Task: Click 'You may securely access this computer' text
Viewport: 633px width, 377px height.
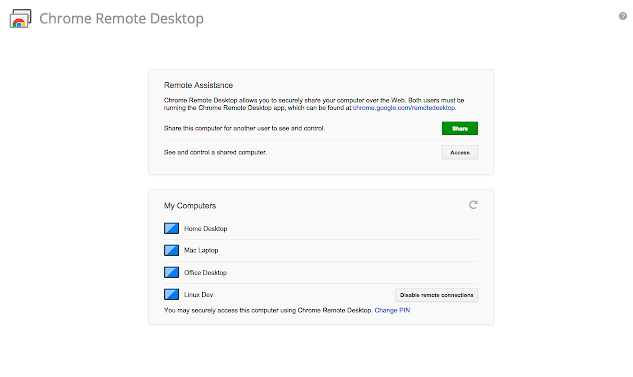Action: [268, 310]
